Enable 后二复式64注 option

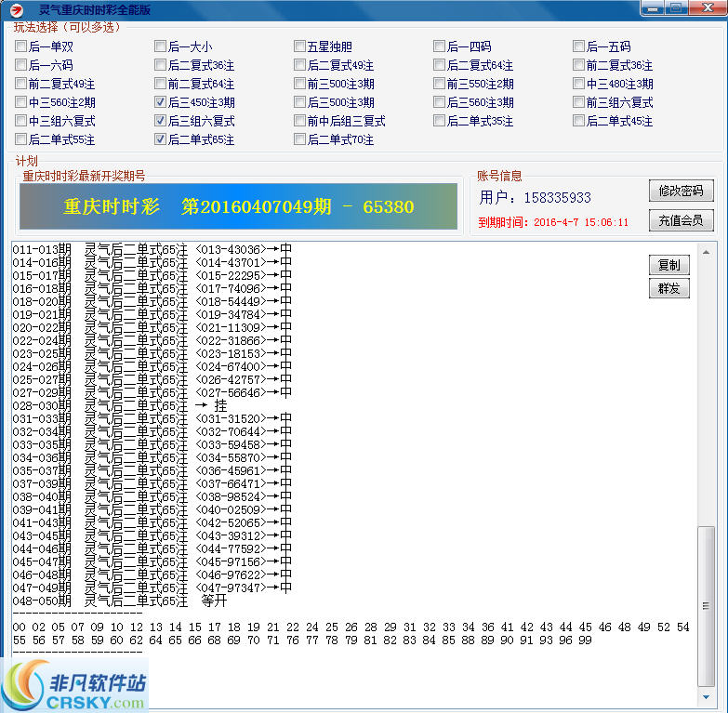coord(439,64)
